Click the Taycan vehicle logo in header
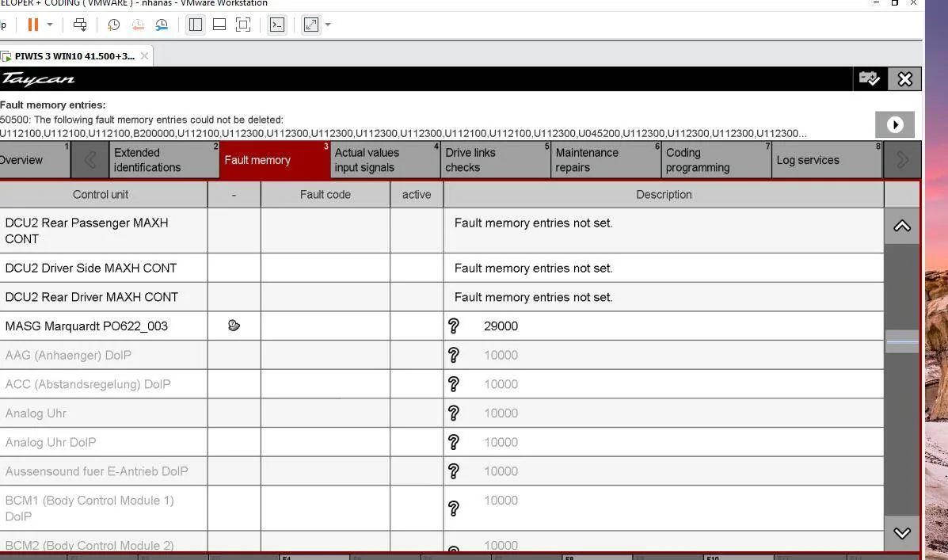Viewport: 948px width, 560px height. (x=38, y=79)
